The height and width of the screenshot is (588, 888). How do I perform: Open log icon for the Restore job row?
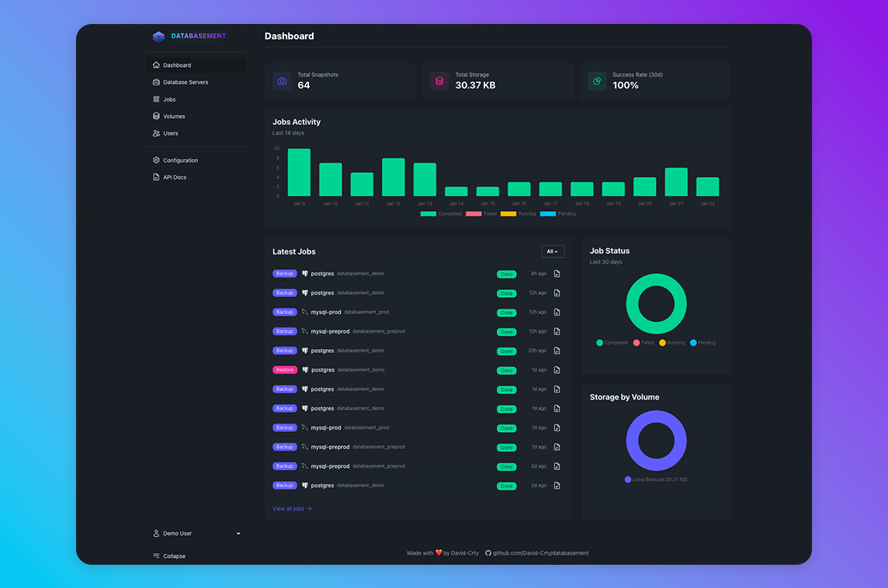[x=557, y=370]
